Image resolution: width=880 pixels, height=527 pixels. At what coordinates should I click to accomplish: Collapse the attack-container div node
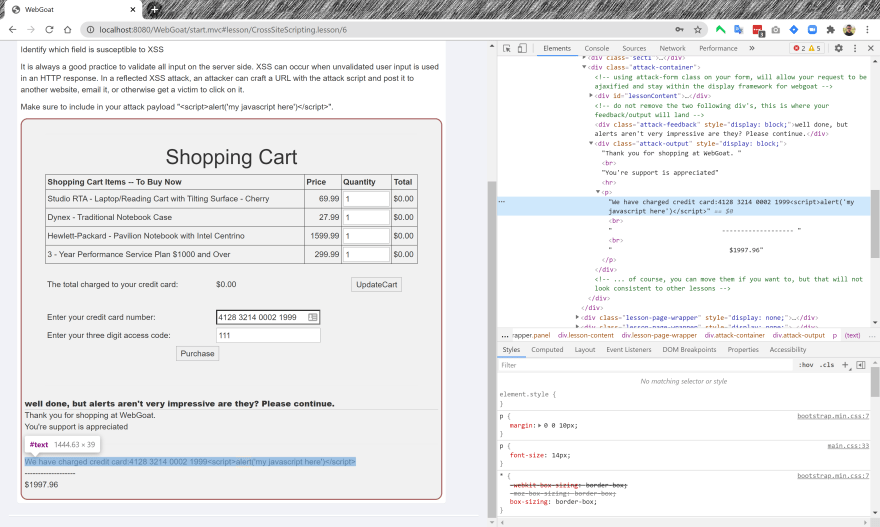click(x=584, y=67)
